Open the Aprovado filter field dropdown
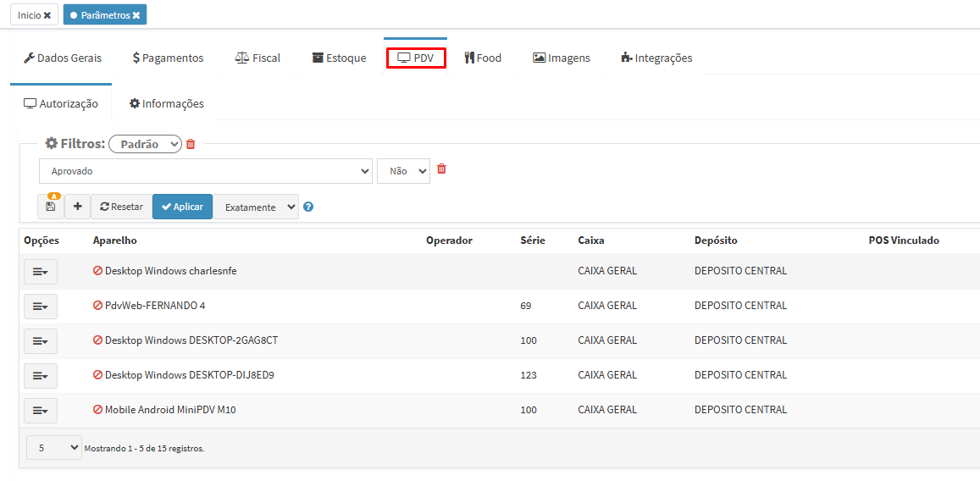This screenshot has height=481, width=980. tap(206, 171)
